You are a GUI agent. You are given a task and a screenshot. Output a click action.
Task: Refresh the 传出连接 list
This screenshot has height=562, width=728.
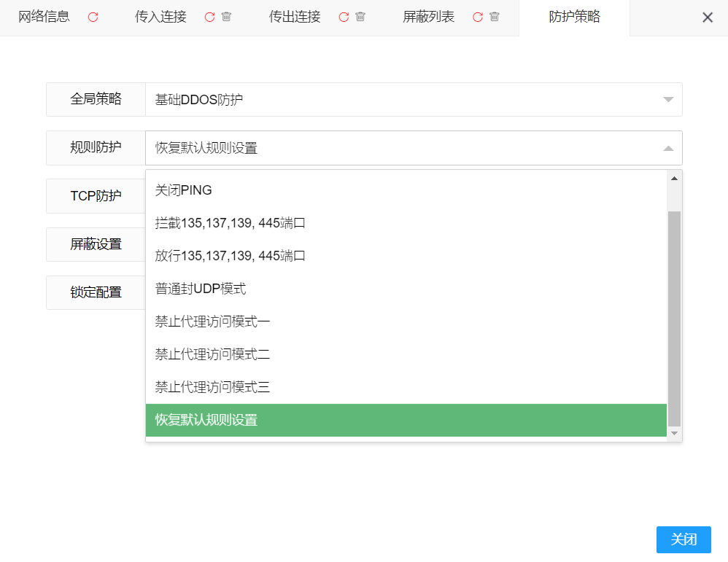coord(344,17)
